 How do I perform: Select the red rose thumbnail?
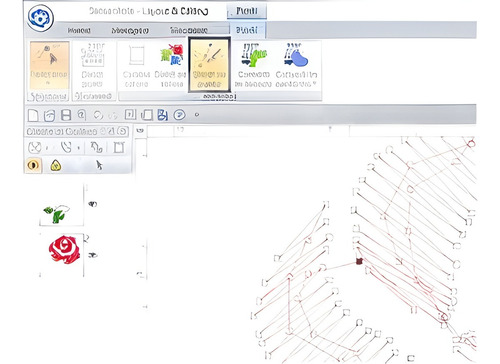coord(64,250)
